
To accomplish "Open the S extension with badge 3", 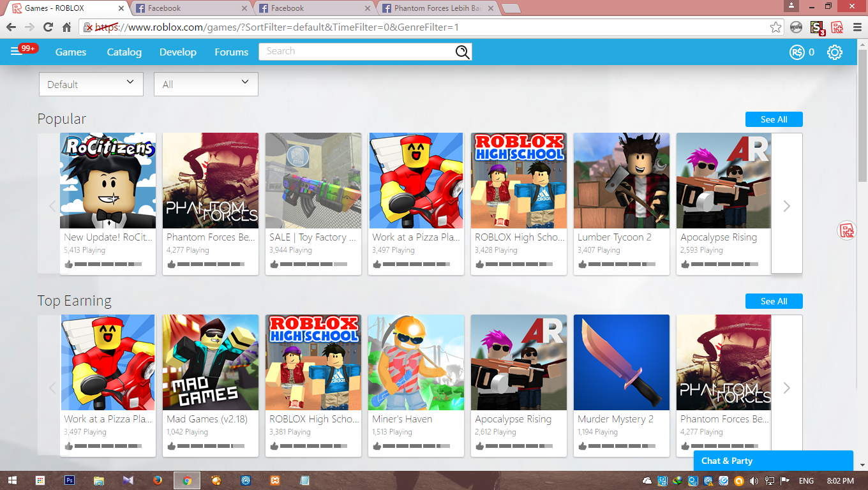I will pyautogui.click(x=817, y=27).
